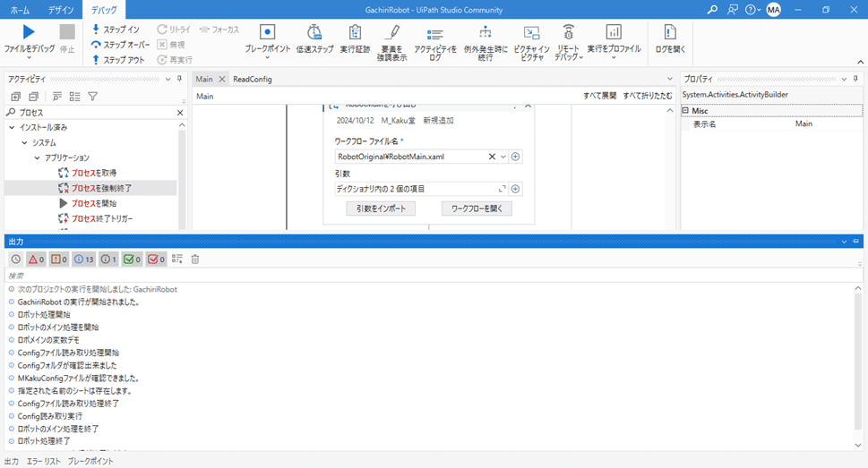Viewport: 868px width, 468px height.
Task: Click the feedback icon in title bar
Action: click(x=733, y=10)
